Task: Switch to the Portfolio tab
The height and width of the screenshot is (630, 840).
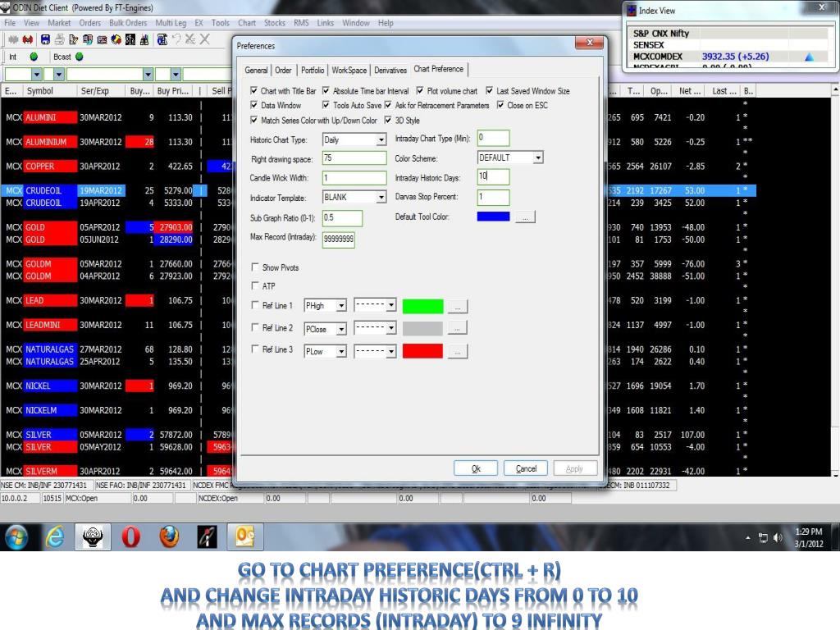Action: tap(313, 71)
